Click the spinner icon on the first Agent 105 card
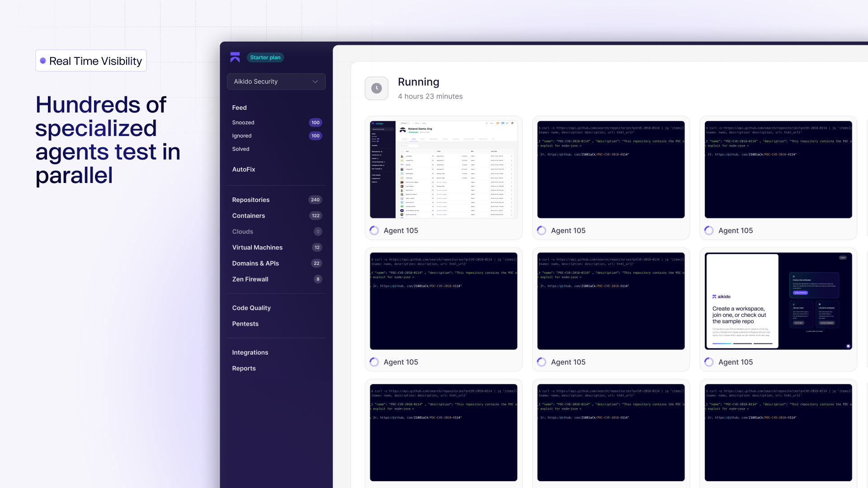 point(374,230)
